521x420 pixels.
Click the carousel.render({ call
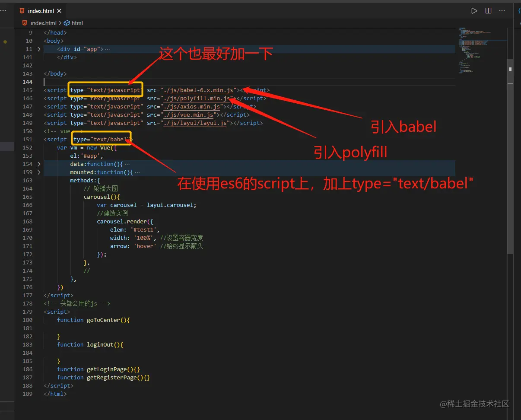coord(125,221)
